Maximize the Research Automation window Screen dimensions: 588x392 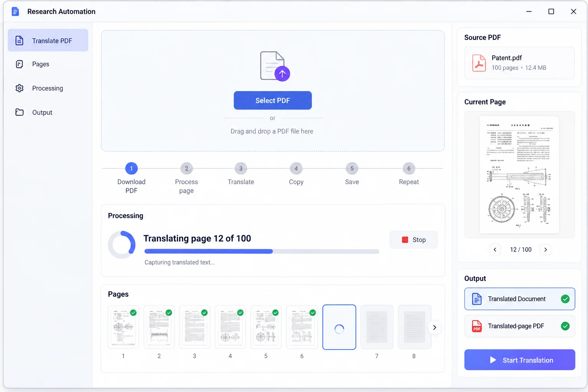click(x=551, y=11)
